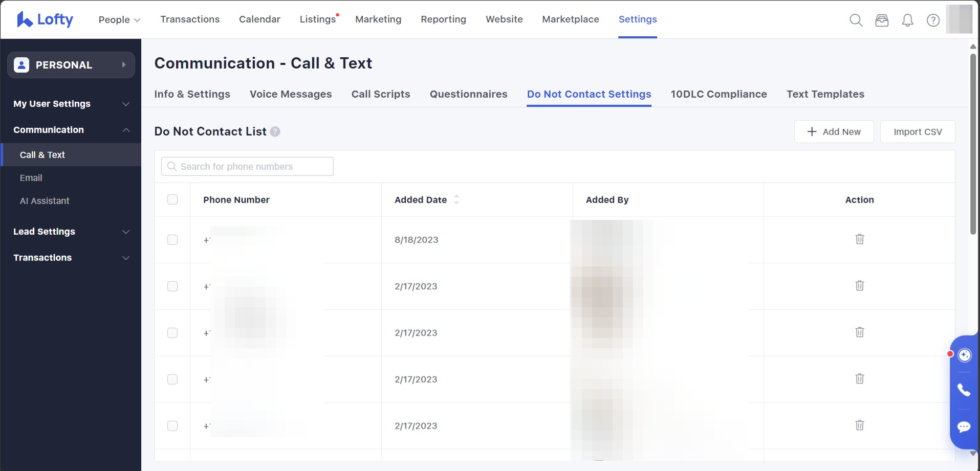The image size is (980, 471).
Task: Expand Lead Settings in sidebar
Action: tap(71, 232)
